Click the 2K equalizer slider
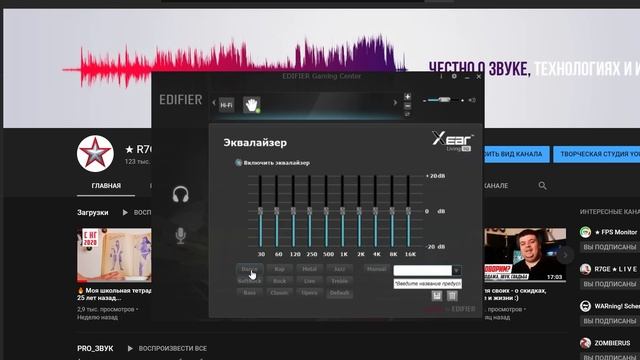 click(x=359, y=211)
